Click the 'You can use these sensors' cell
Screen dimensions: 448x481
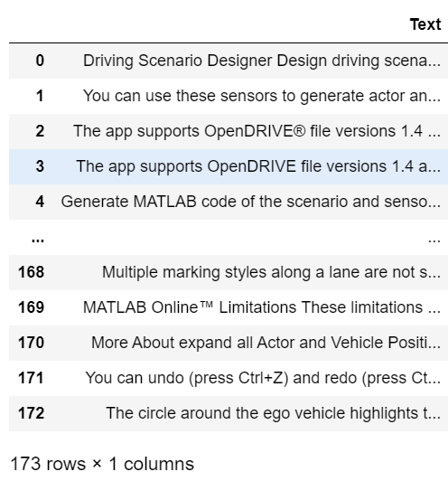pyautogui.click(x=262, y=96)
